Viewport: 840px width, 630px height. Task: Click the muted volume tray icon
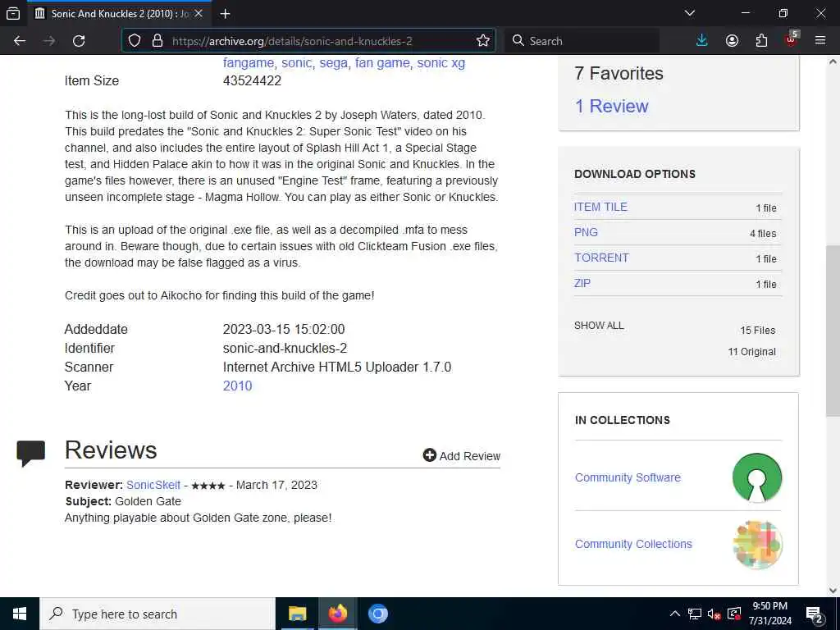tap(714, 614)
